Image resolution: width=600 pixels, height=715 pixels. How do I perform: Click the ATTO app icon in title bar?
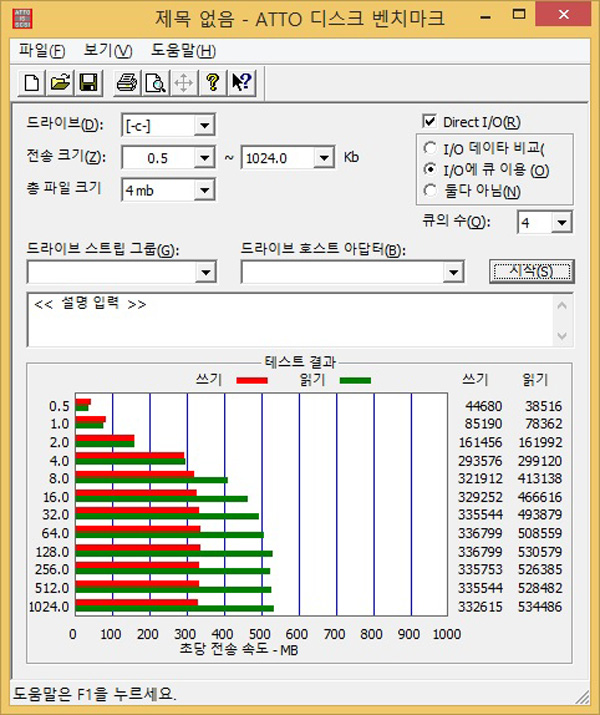tap(19, 18)
